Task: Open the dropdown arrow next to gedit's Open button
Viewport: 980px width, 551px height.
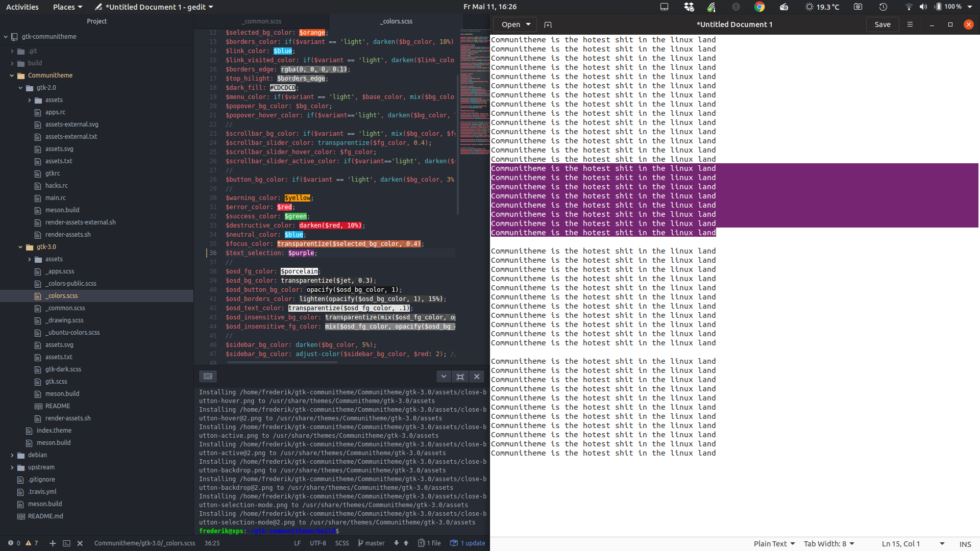Action: 529,24
